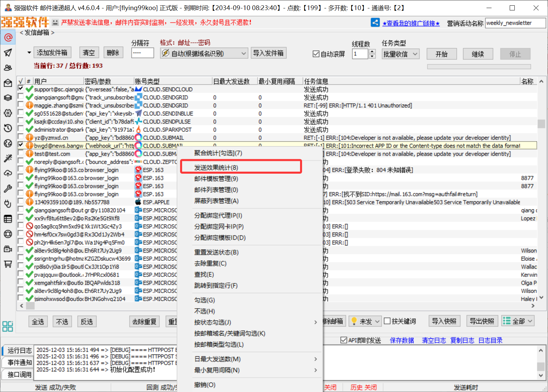
Task: Open the 自动(根据域名识别) format dropdown
Action: point(204,53)
